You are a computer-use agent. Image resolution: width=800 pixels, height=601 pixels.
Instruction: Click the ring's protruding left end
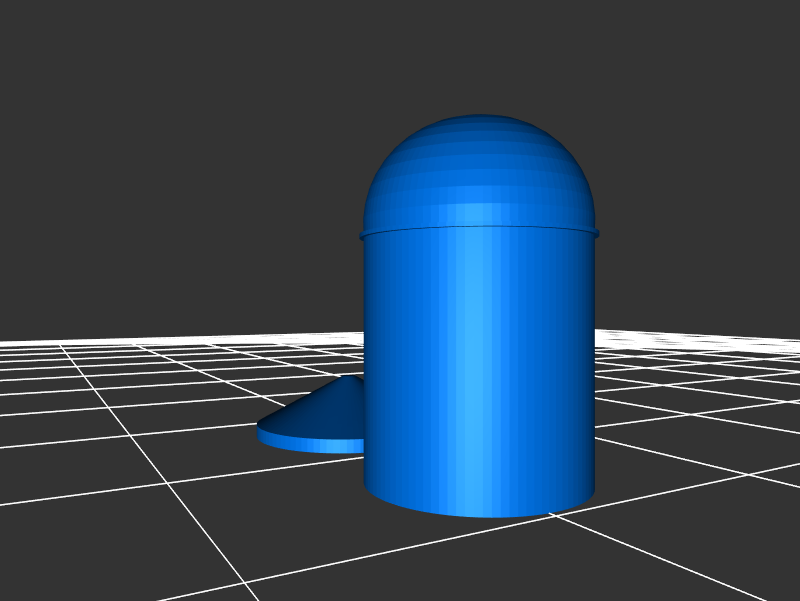(x=362, y=236)
